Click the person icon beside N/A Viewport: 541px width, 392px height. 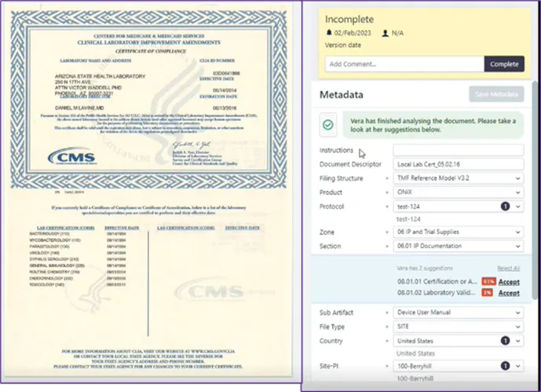click(x=385, y=33)
